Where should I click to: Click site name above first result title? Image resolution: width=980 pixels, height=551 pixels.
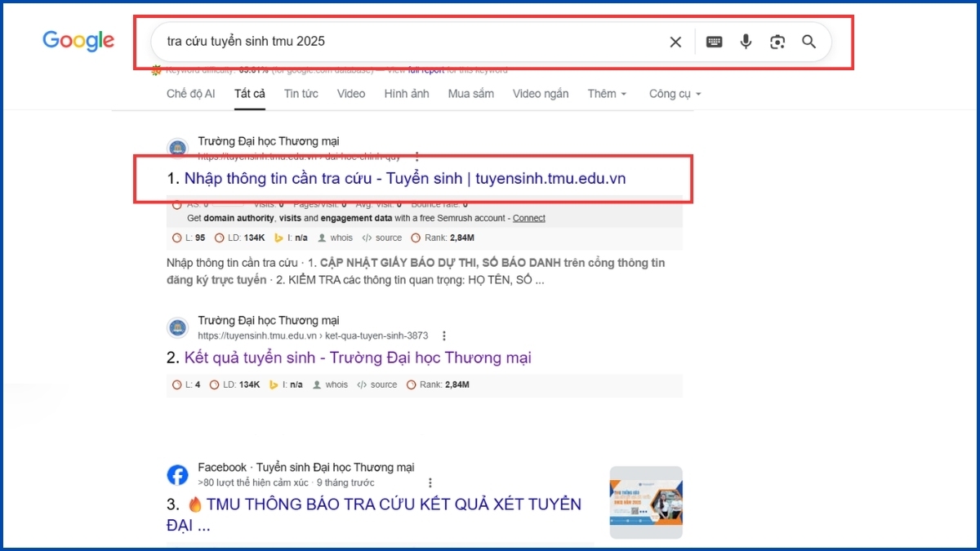click(269, 141)
